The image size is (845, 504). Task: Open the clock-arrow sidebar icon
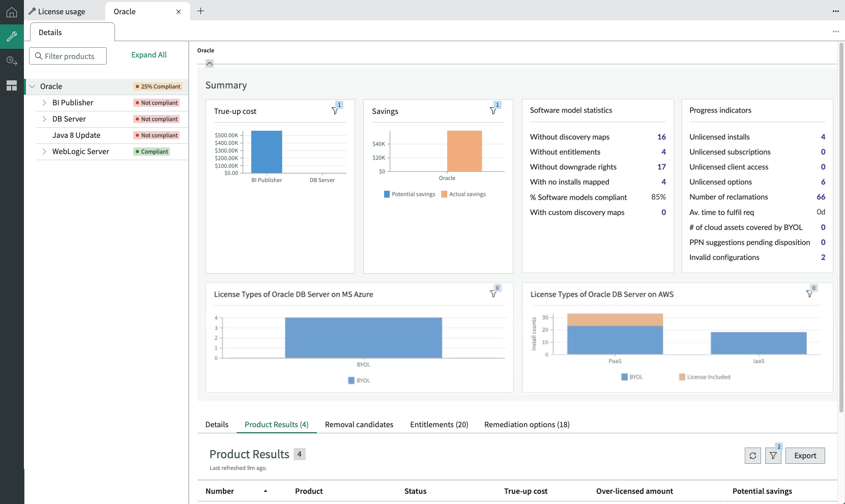[x=12, y=61]
